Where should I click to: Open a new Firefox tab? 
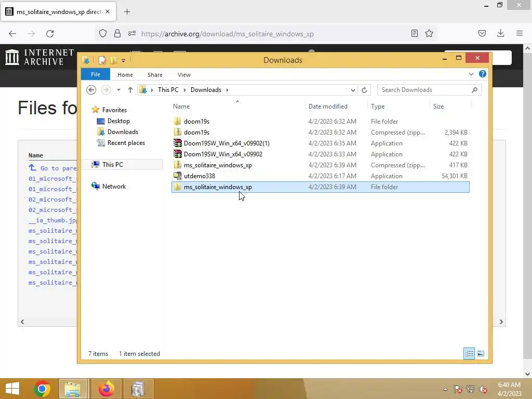pos(127,12)
